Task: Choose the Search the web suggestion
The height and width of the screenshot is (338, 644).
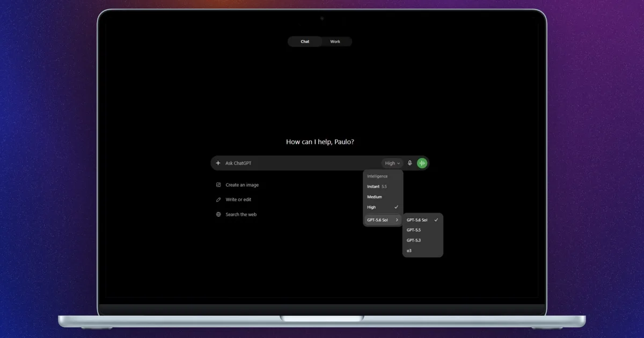Action: coord(236,215)
